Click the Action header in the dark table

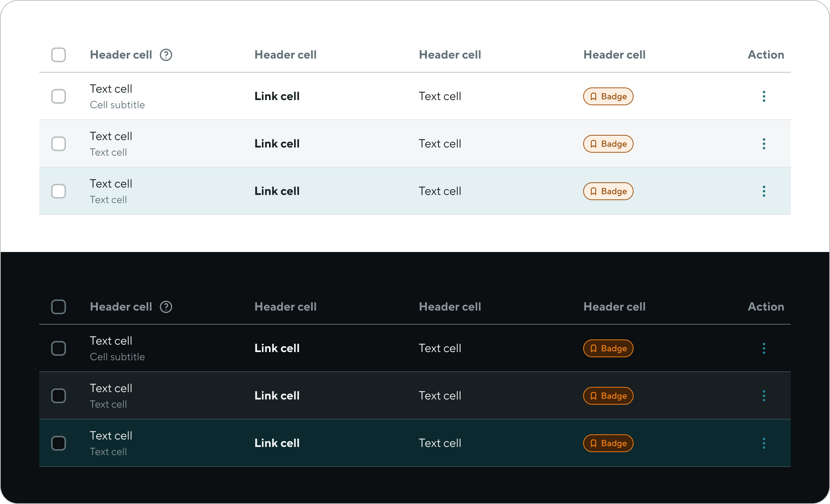click(766, 307)
